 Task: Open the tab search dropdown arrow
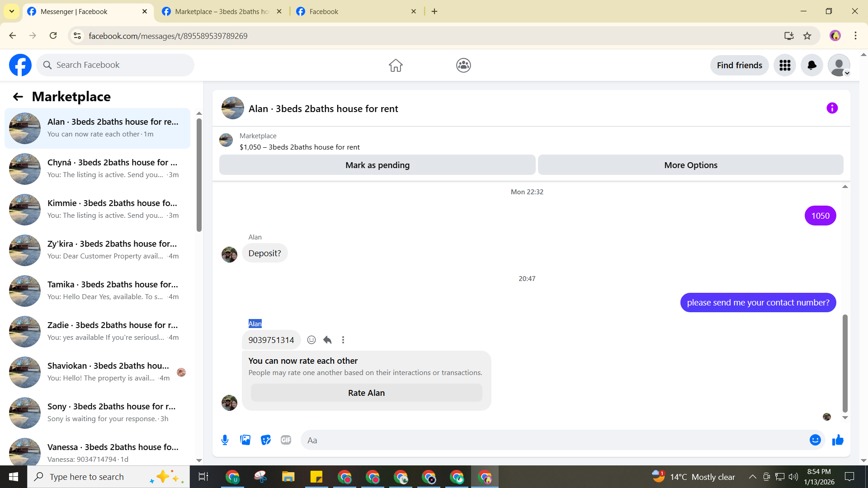pos(12,11)
